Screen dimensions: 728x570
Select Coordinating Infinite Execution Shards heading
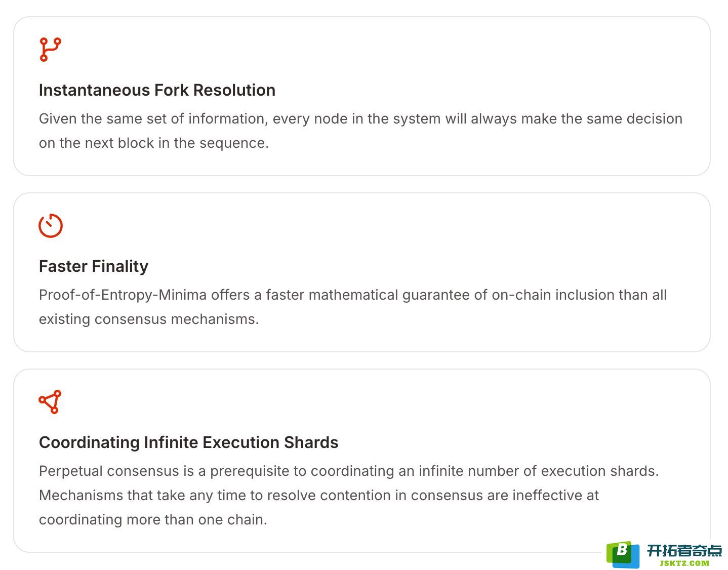coord(188,442)
